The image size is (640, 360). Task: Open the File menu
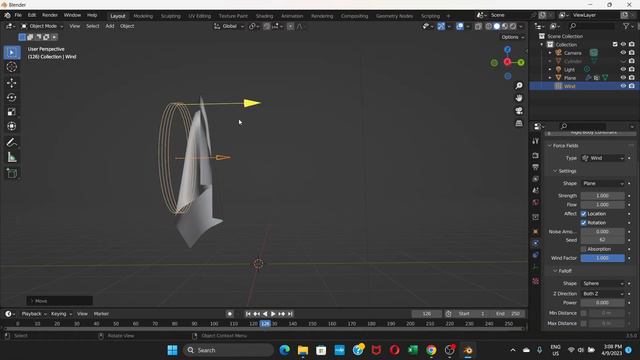tap(18, 15)
